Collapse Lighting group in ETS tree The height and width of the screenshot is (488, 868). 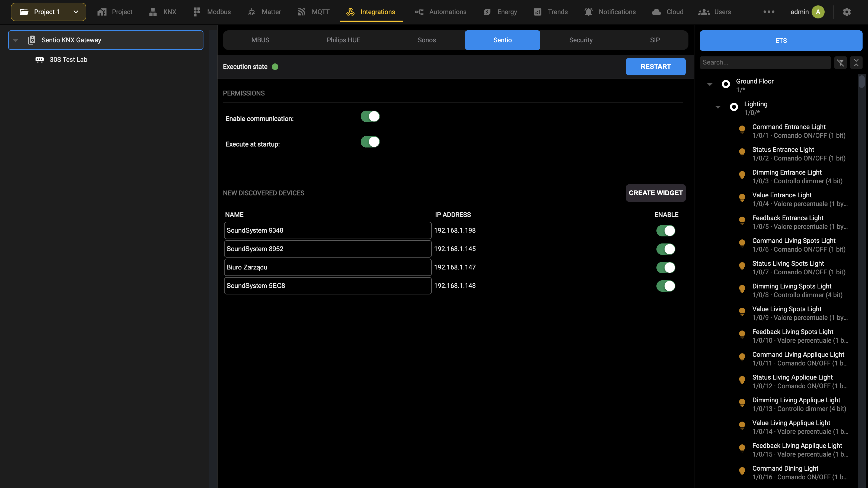click(718, 107)
